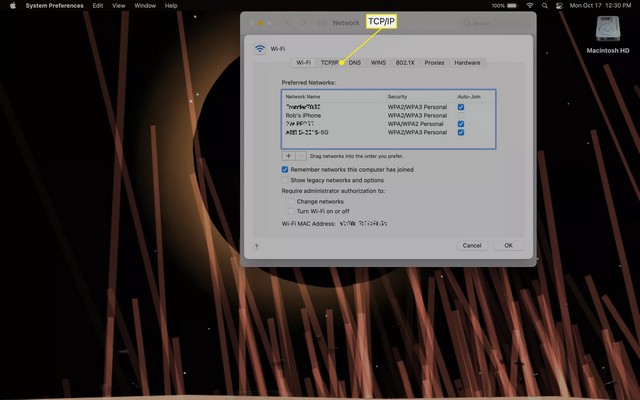Click the Search field in Network window
The height and width of the screenshot is (400, 640).
[x=493, y=23]
